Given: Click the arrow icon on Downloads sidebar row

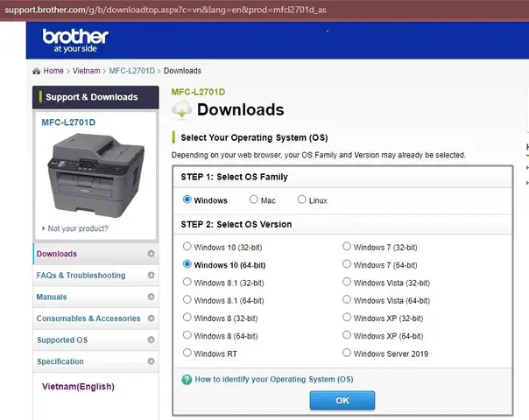Looking at the screenshot, I should pos(151,254).
